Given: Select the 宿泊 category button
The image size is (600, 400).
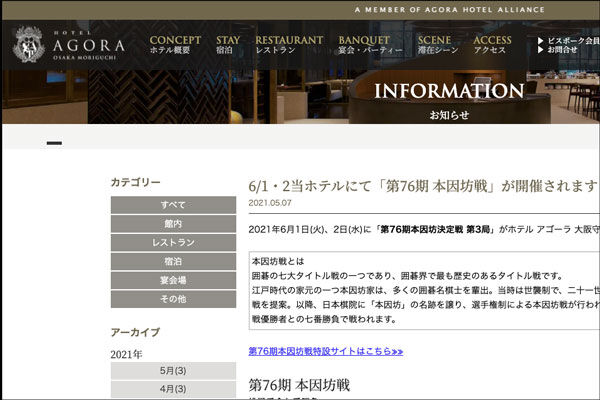Looking at the screenshot, I should click(x=173, y=261).
